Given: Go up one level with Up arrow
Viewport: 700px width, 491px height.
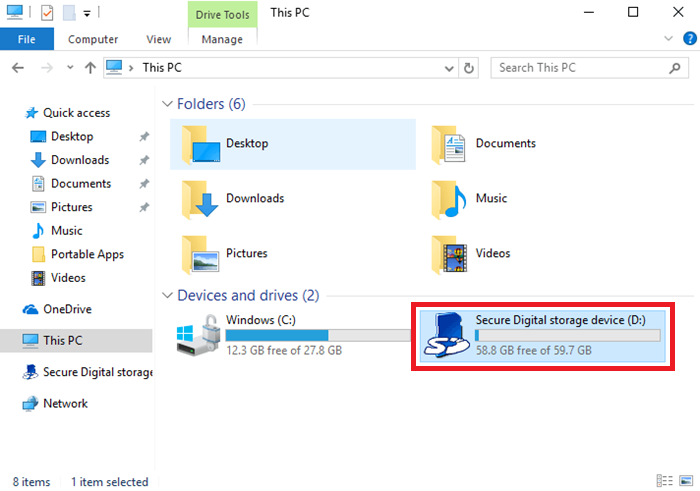Looking at the screenshot, I should [x=90, y=68].
